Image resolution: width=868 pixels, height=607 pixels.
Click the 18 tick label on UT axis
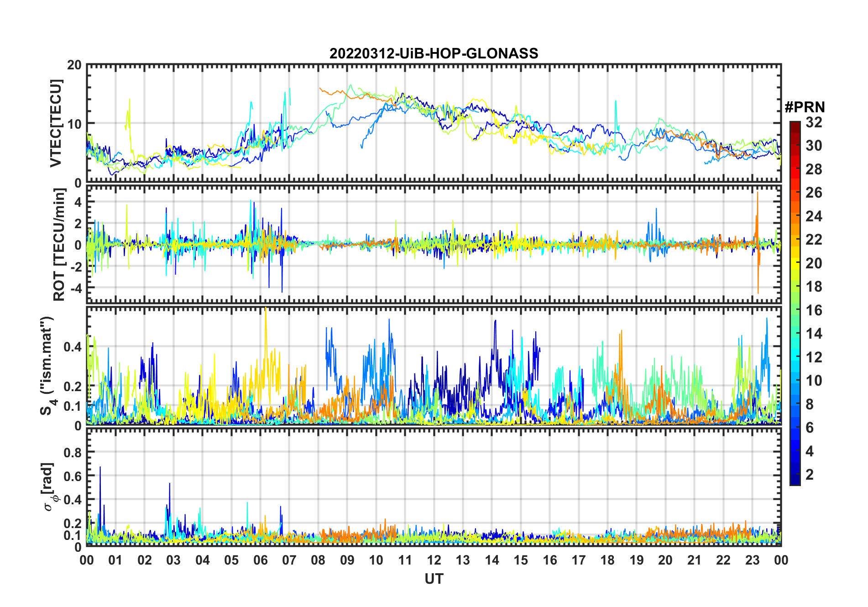click(607, 560)
